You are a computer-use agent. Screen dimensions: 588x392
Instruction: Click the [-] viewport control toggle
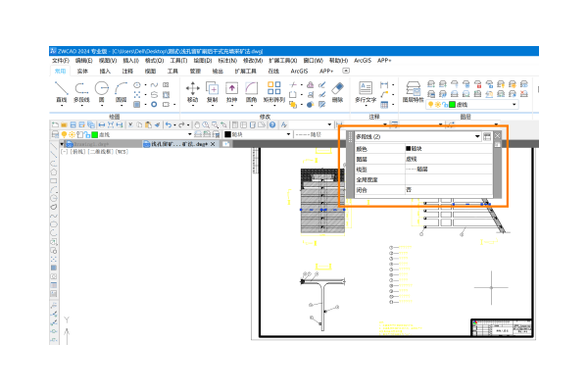[x=64, y=152]
